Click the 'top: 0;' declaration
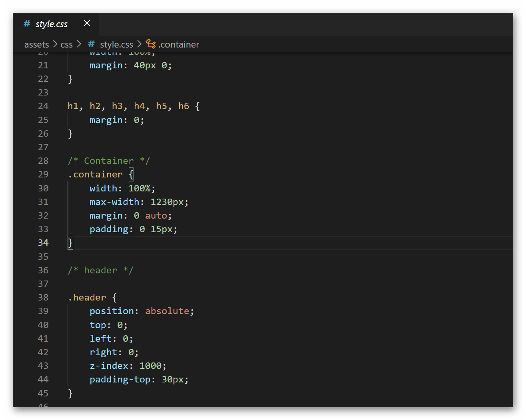 tap(108, 325)
